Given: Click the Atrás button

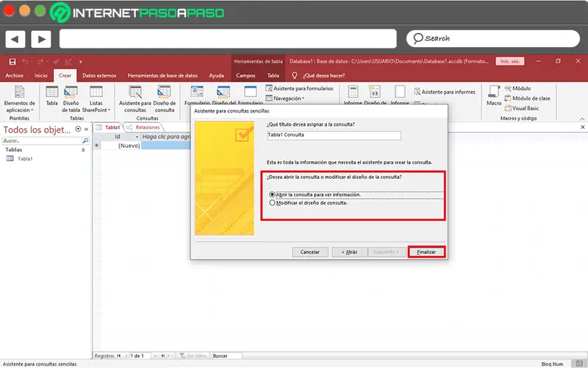Looking at the screenshot, I should [x=350, y=252].
